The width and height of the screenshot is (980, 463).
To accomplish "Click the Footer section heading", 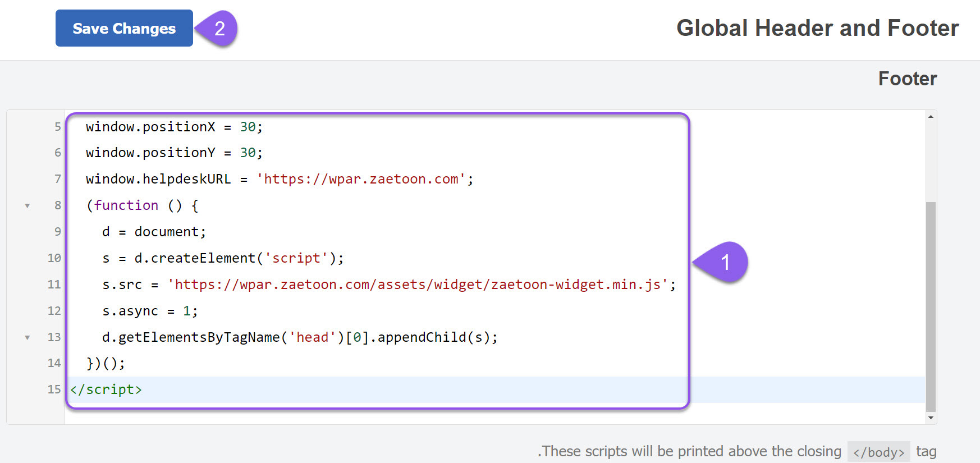I will pyautogui.click(x=908, y=79).
